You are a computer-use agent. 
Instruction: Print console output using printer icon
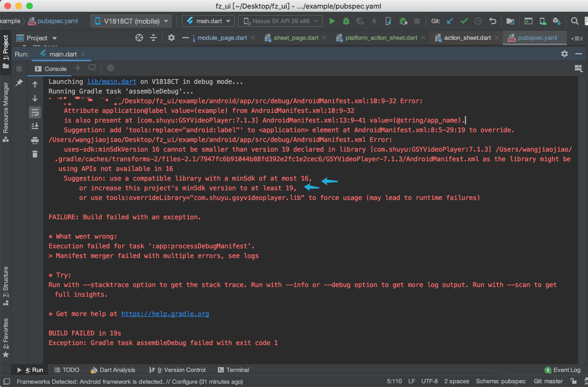pos(35,140)
